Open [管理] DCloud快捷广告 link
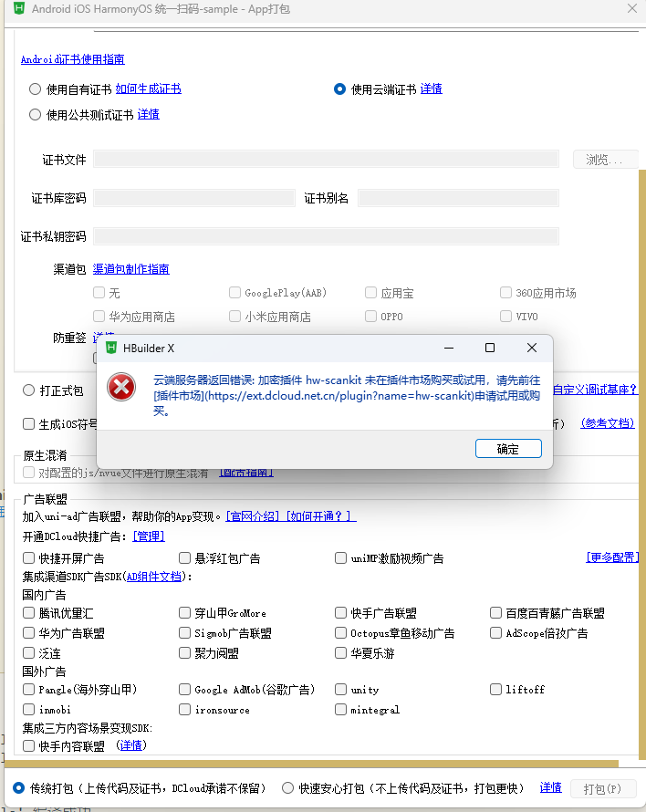This screenshot has height=812, width=646. [x=149, y=536]
